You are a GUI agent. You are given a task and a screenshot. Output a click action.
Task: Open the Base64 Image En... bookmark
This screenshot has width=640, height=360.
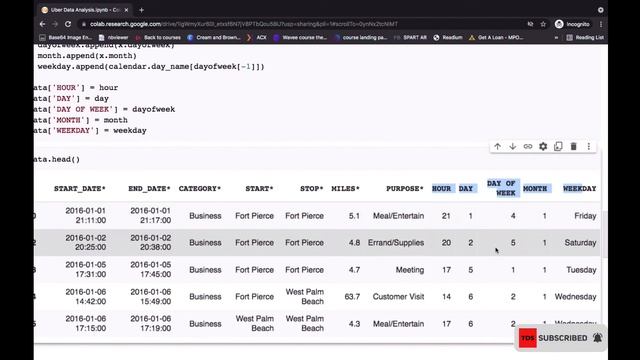pyautogui.click(x=66, y=37)
